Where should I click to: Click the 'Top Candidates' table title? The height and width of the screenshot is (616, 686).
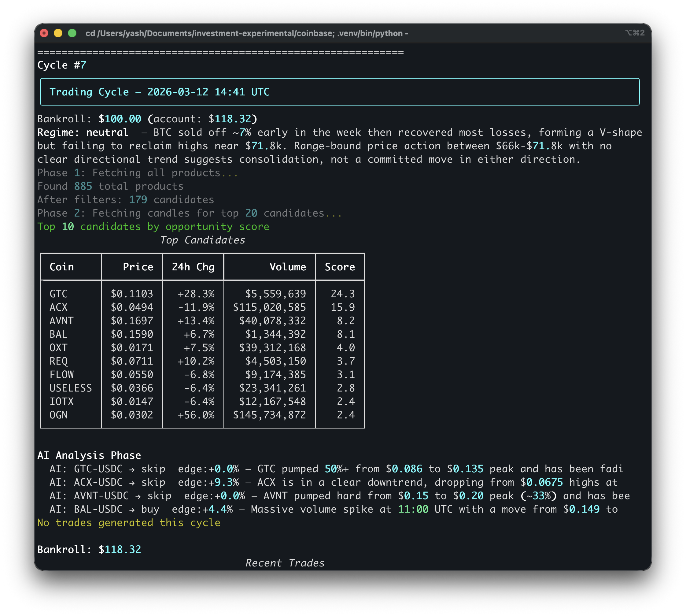point(203,240)
